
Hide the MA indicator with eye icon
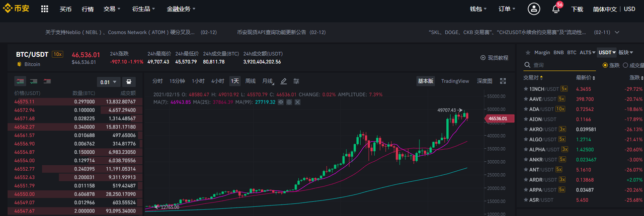coord(281,102)
